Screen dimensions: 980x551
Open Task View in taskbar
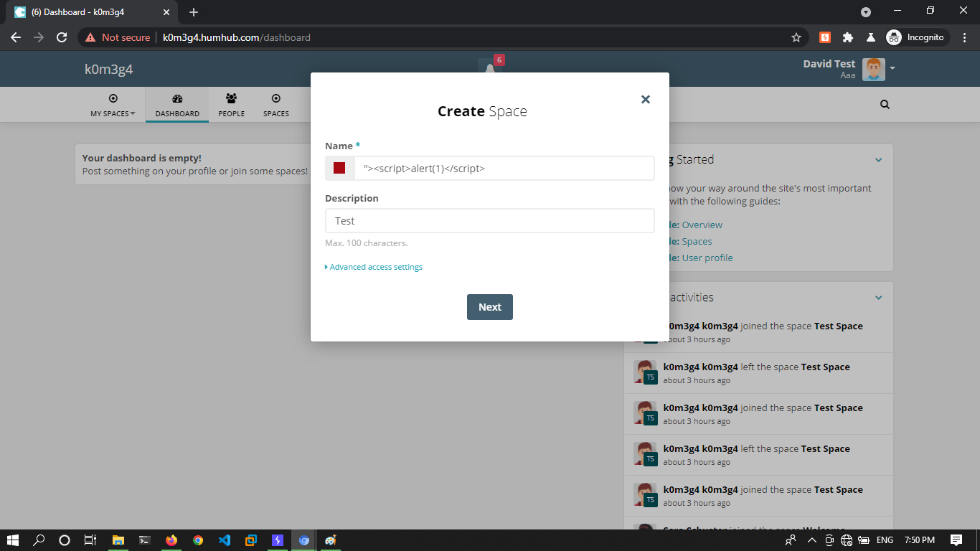[90, 540]
